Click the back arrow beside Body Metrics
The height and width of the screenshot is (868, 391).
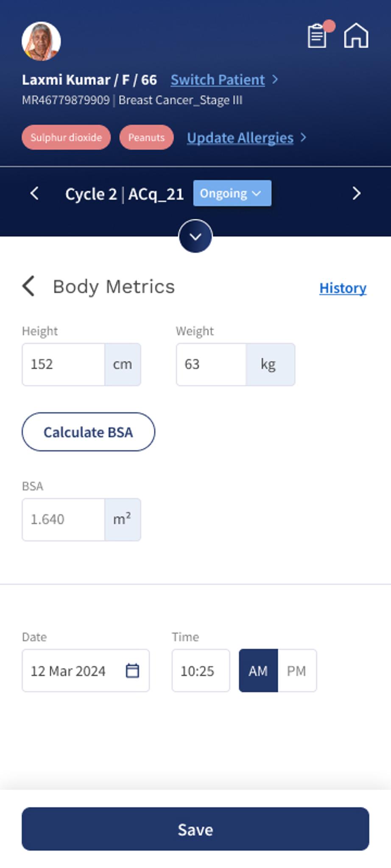[x=28, y=287]
